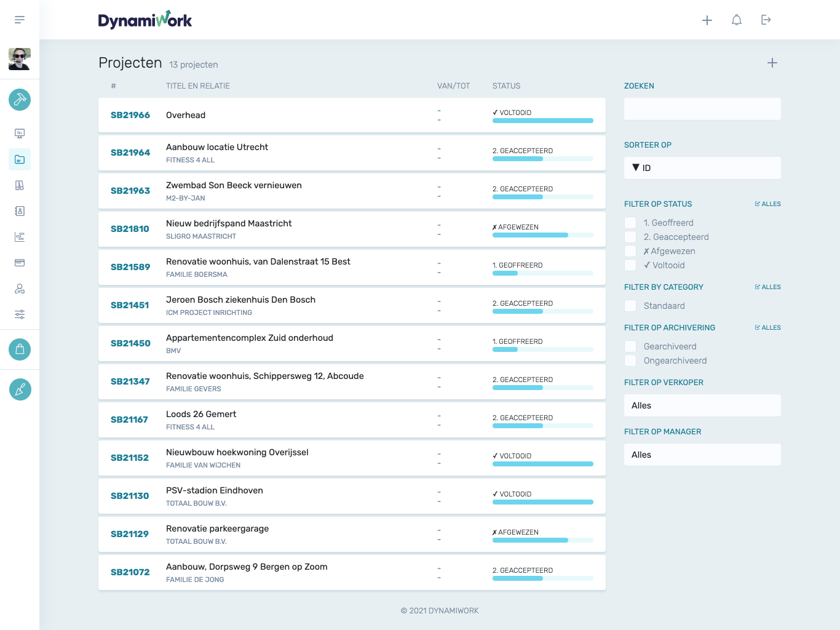The image size is (840, 630).
Task: Add a new project with plus icon
Action: point(772,63)
